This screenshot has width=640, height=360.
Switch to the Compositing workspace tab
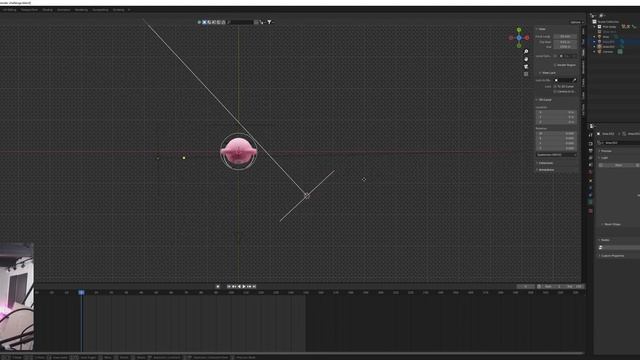pyautogui.click(x=100, y=9)
